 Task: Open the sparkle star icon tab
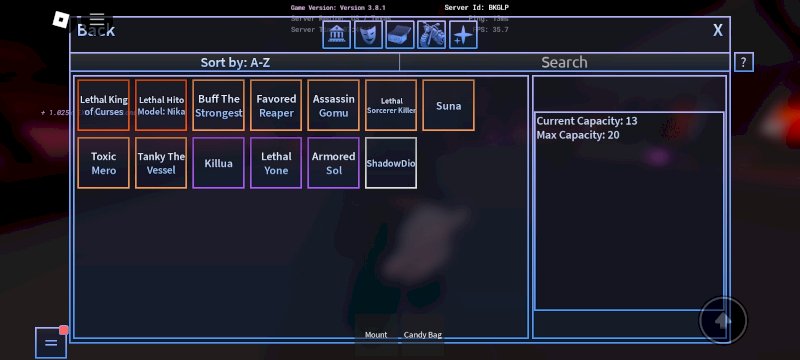(x=463, y=35)
